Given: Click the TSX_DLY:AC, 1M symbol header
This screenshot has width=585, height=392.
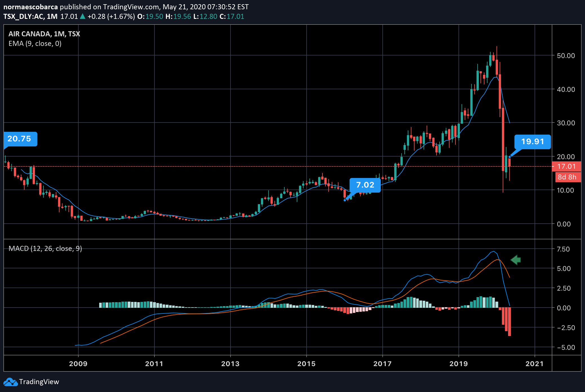Looking at the screenshot, I should coord(30,16).
